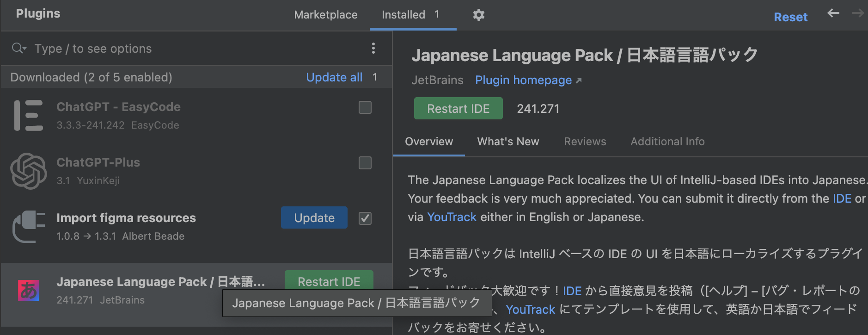Open the Additional Info tab
868x335 pixels.
click(667, 142)
